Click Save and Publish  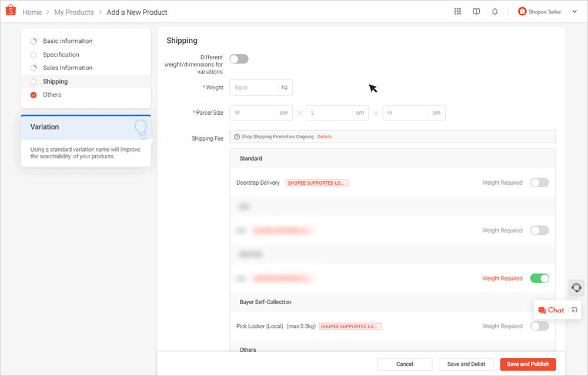(527, 364)
